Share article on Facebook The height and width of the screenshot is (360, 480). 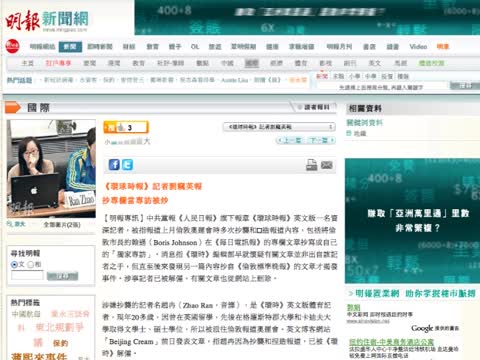[114, 165]
